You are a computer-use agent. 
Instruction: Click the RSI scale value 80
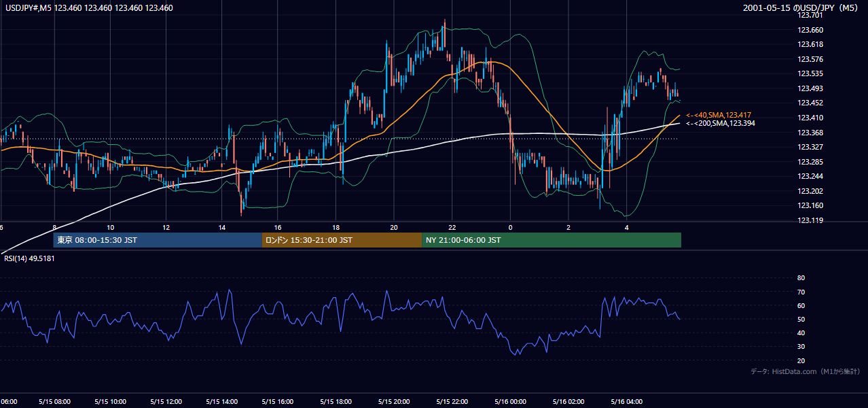point(801,278)
